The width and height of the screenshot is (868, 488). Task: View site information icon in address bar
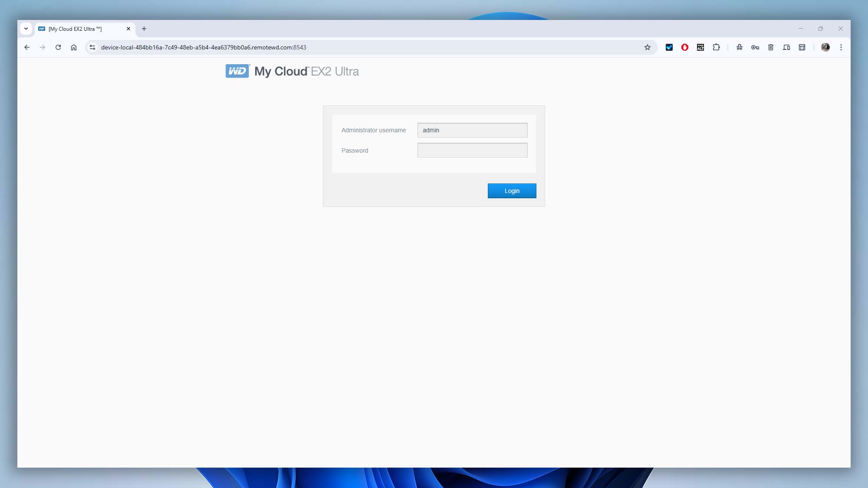(92, 47)
